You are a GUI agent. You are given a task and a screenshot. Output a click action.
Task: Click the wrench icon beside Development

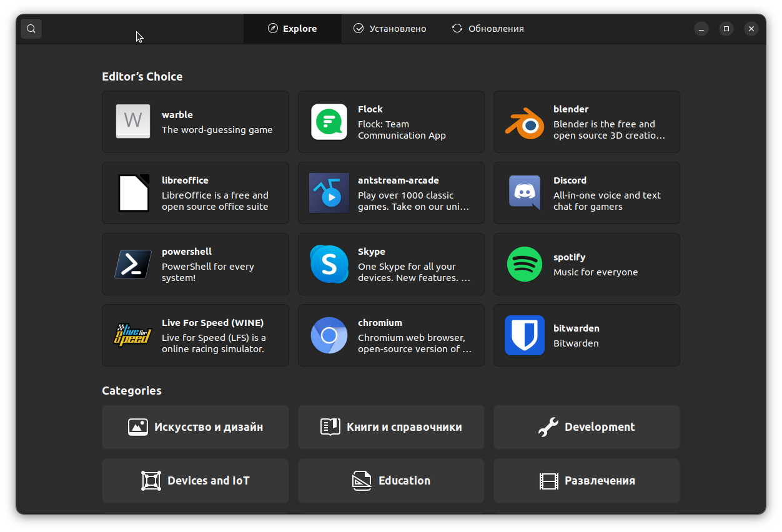pos(548,427)
